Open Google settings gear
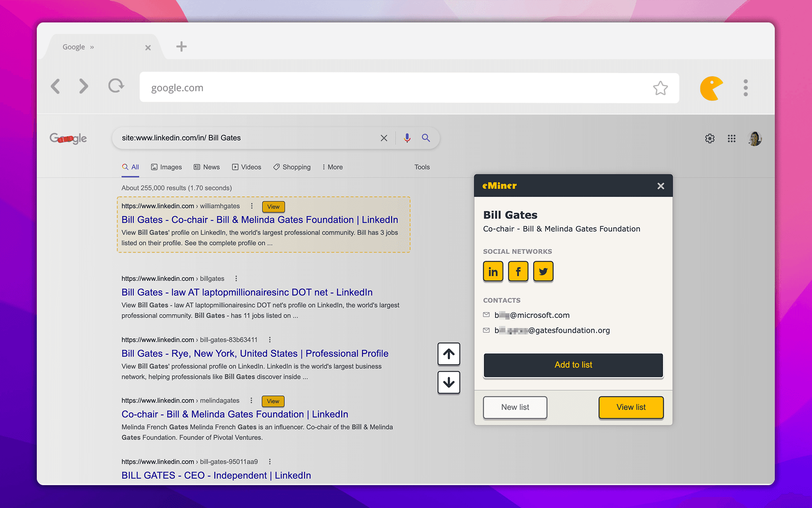Screen dimensions: 812x508 coord(710,138)
